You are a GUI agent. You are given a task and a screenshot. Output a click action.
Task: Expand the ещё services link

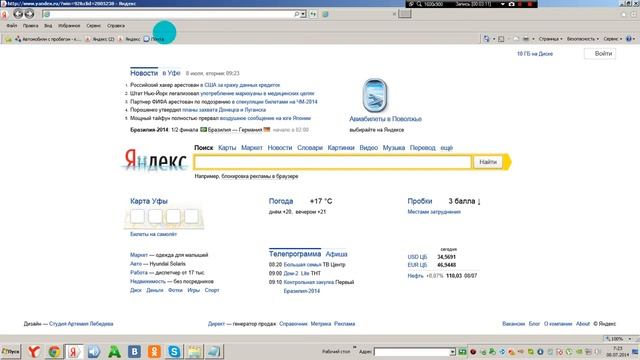[447, 148]
